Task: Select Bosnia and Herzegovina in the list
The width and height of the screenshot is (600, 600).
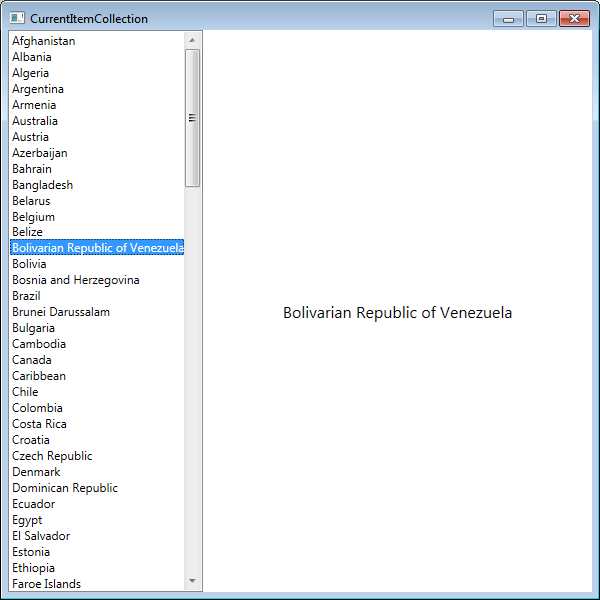Action: pos(97,280)
